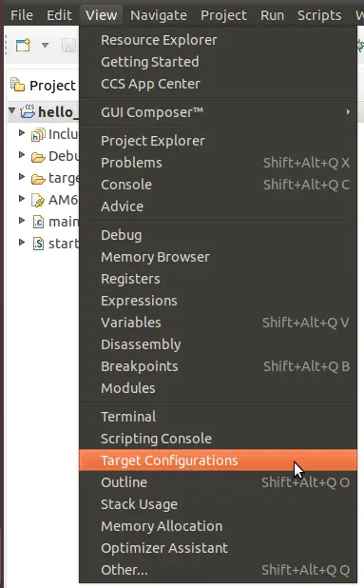The image size is (364, 588).
Task: Expand the startup assembly file node
Action: [22, 242]
